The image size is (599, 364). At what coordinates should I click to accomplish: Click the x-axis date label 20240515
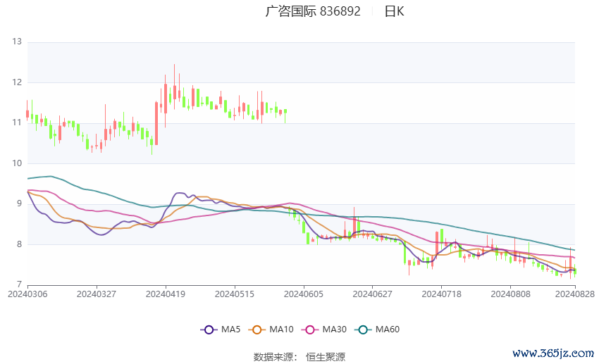click(x=235, y=294)
